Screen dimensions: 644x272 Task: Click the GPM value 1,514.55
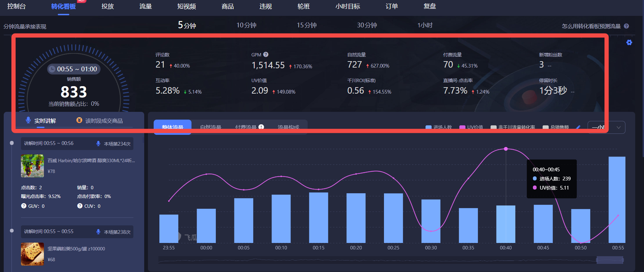(x=268, y=65)
